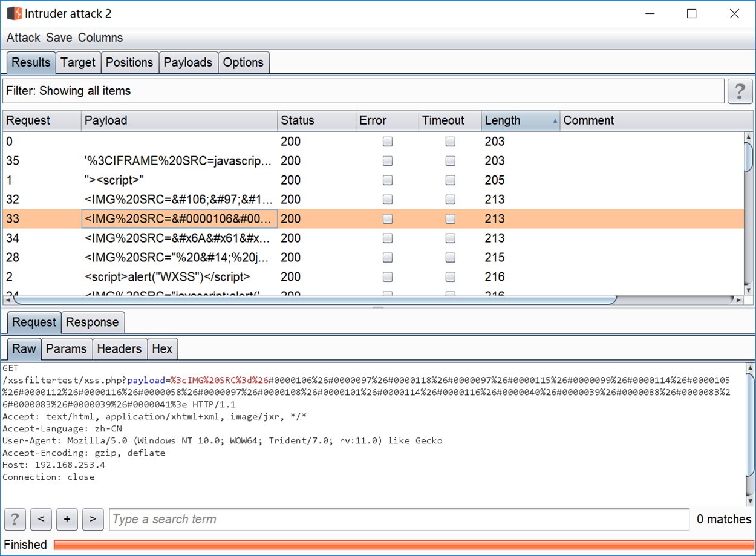Go to previous search match with < button
The image size is (756, 556).
[x=41, y=519]
